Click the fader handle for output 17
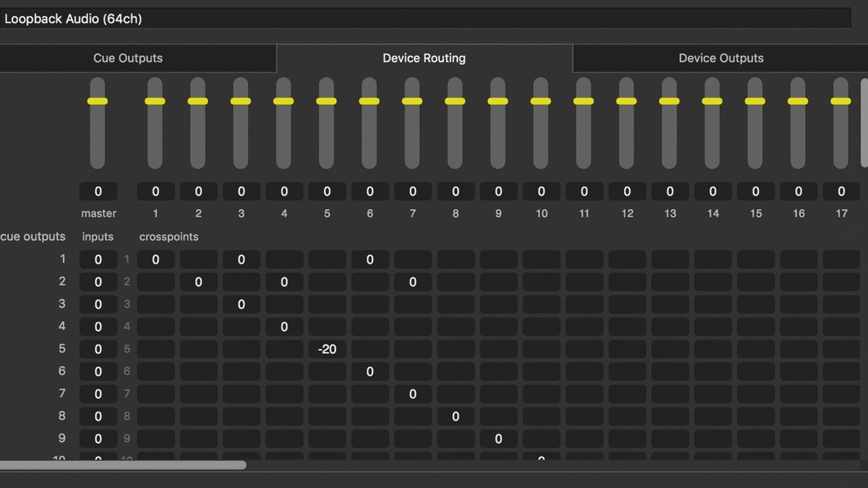Image resolution: width=868 pixels, height=488 pixels. 841,101
